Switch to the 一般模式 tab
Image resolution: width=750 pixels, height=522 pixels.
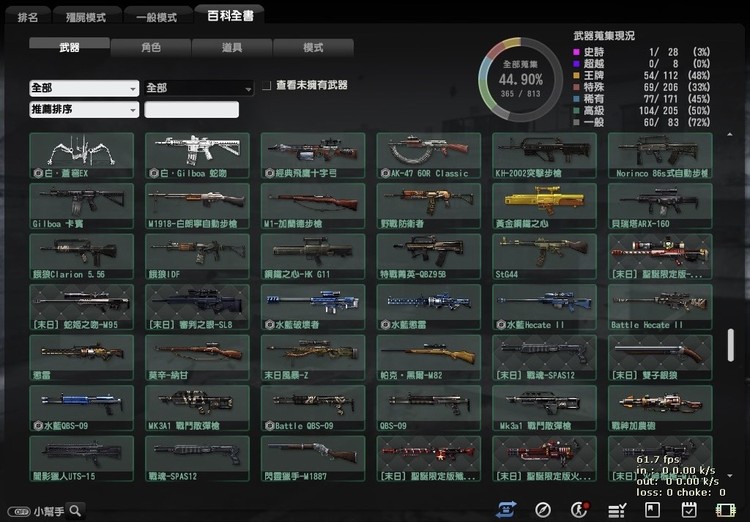(x=157, y=17)
